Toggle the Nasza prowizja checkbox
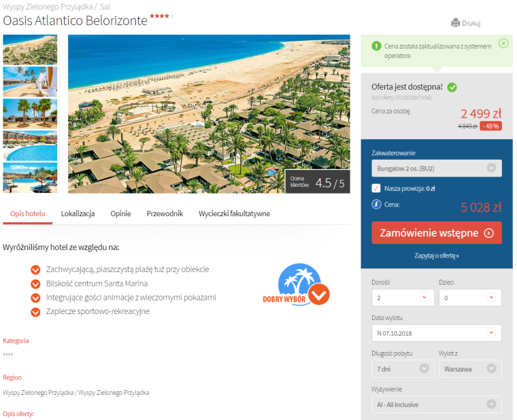 [376, 188]
